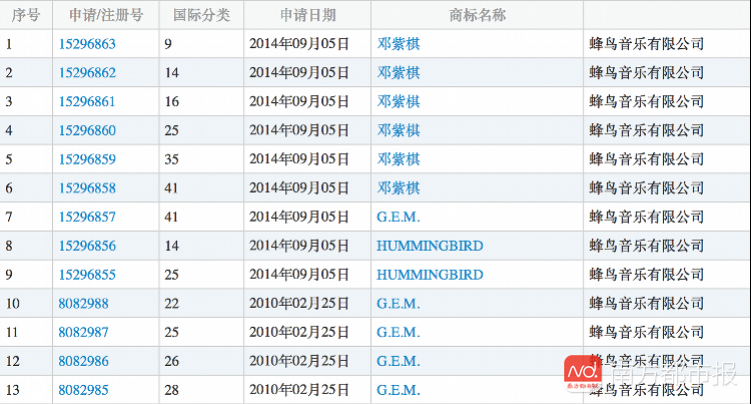Viewport: 751px width, 404px height.
Task: Open registration number 15296856 link
Action: (x=87, y=246)
